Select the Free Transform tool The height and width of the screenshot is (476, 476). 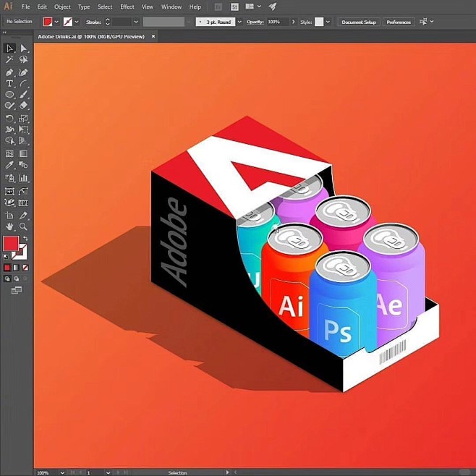click(23, 129)
